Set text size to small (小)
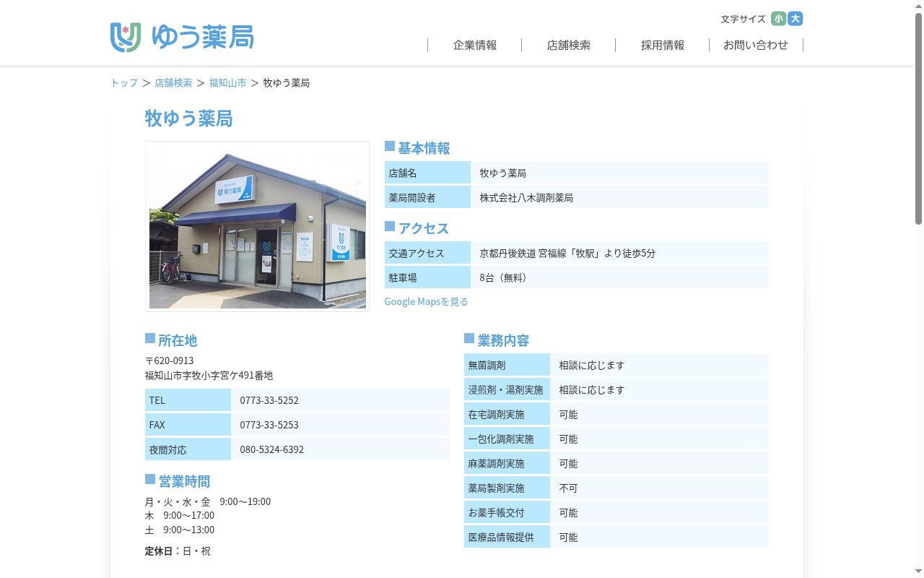 pos(778,19)
